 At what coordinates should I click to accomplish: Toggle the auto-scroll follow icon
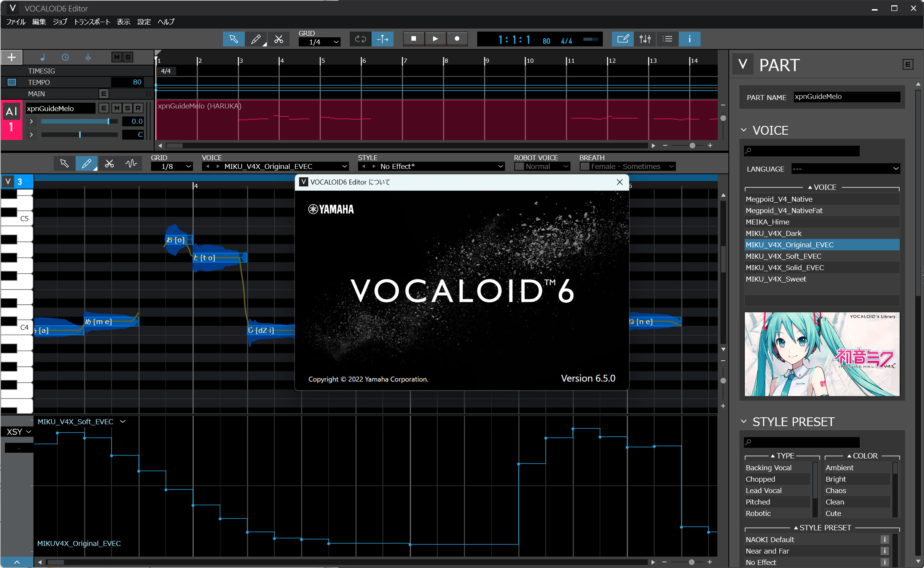pyautogui.click(x=382, y=39)
